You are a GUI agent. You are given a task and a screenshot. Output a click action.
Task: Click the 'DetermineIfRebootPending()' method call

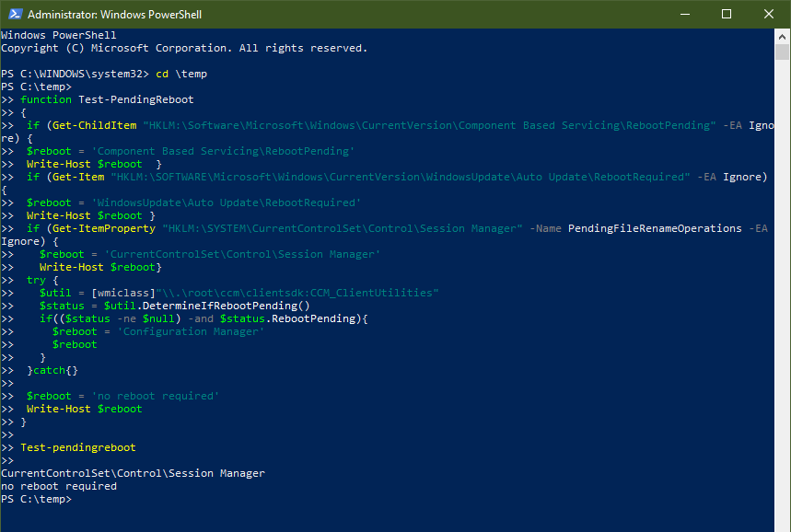(226, 306)
